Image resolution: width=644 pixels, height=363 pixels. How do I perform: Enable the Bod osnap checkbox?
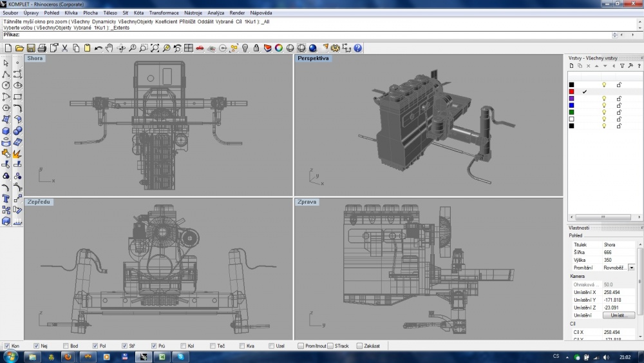tap(66, 346)
